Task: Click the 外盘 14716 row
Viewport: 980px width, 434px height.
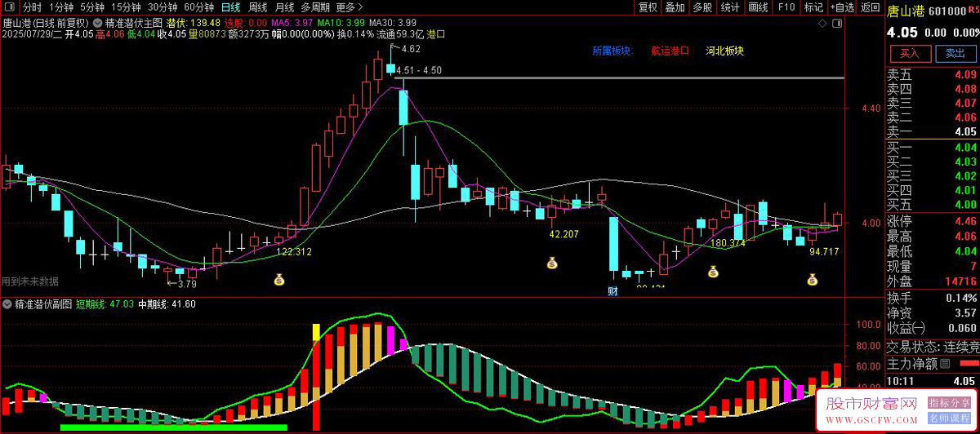Action: (932, 281)
